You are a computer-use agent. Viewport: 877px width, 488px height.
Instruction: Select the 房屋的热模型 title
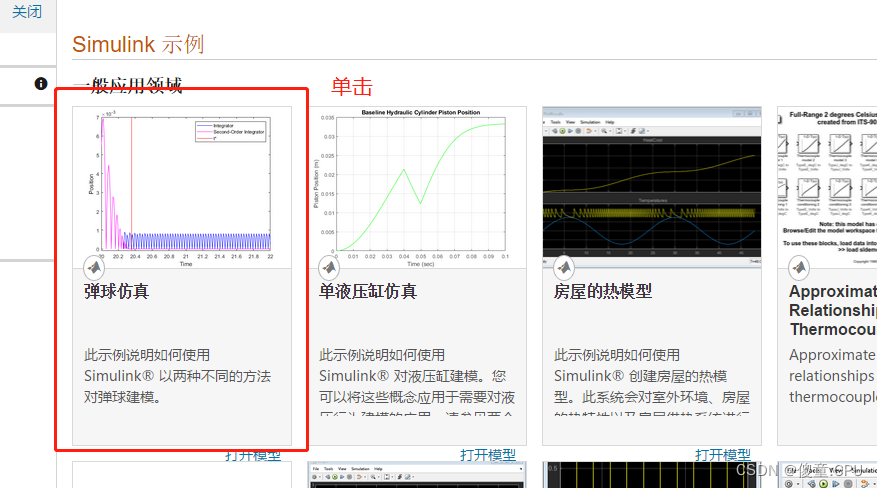603,291
